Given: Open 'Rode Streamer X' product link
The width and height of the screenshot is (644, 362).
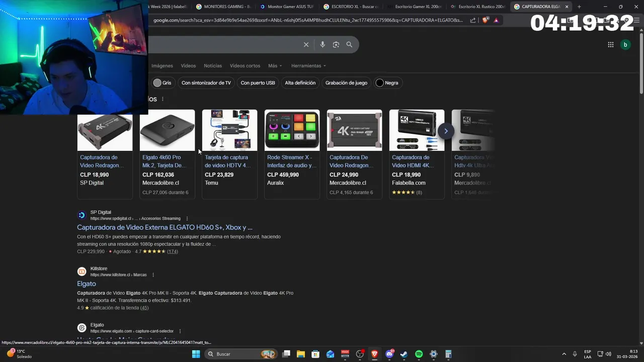Looking at the screenshot, I should pyautogui.click(x=291, y=161).
